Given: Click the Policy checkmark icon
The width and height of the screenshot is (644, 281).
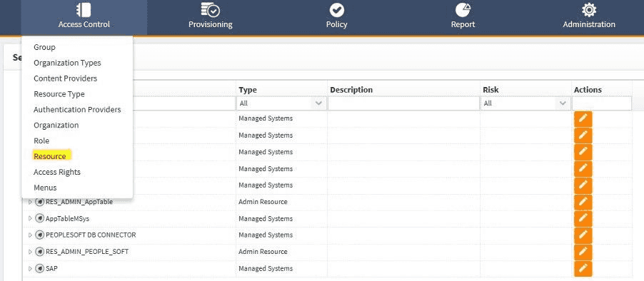Looking at the screenshot, I should click(x=337, y=10).
